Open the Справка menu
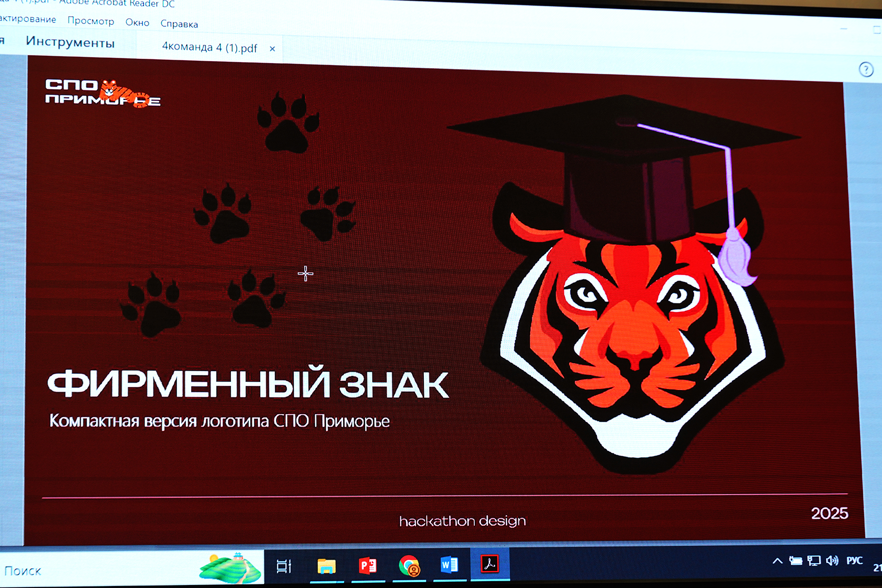The height and width of the screenshot is (588, 882). coord(179,24)
